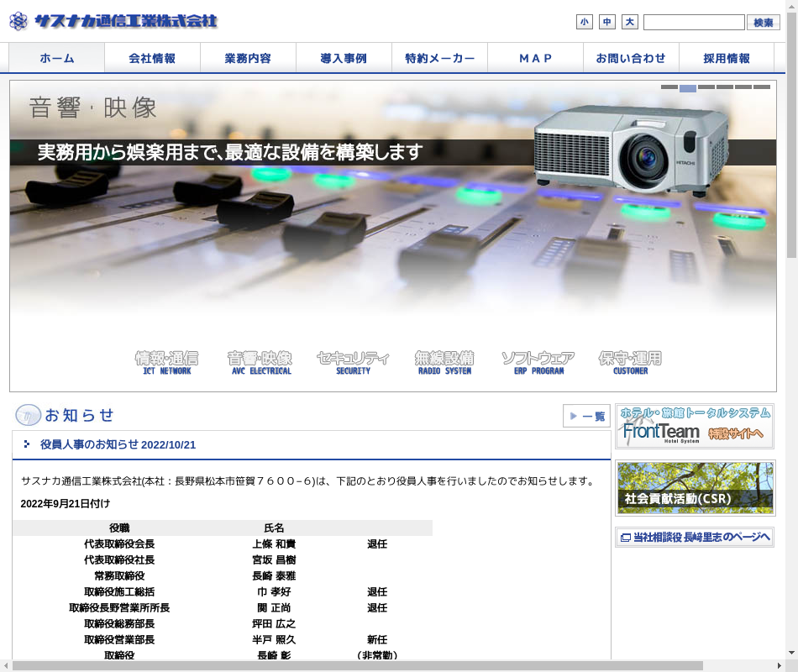The height and width of the screenshot is (672, 798).
Task: Set font size to medium with 中
Action: (607, 22)
